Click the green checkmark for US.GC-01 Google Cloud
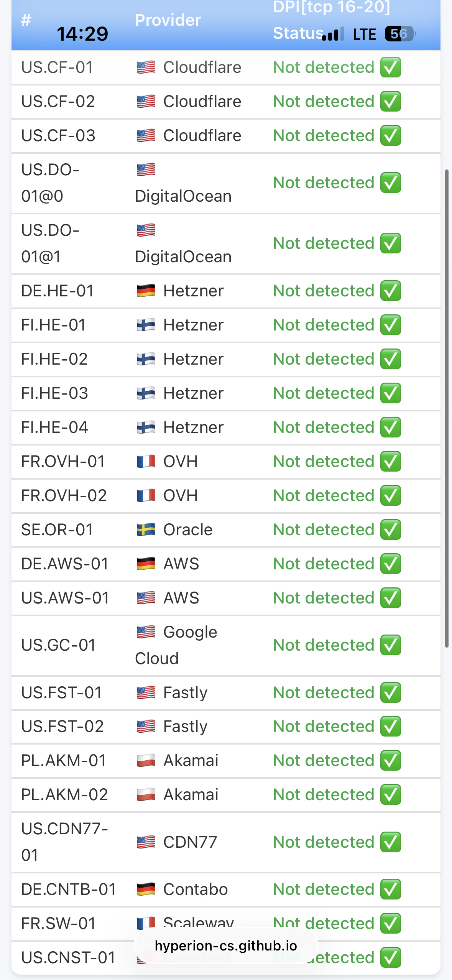The image size is (452, 980). click(x=390, y=645)
